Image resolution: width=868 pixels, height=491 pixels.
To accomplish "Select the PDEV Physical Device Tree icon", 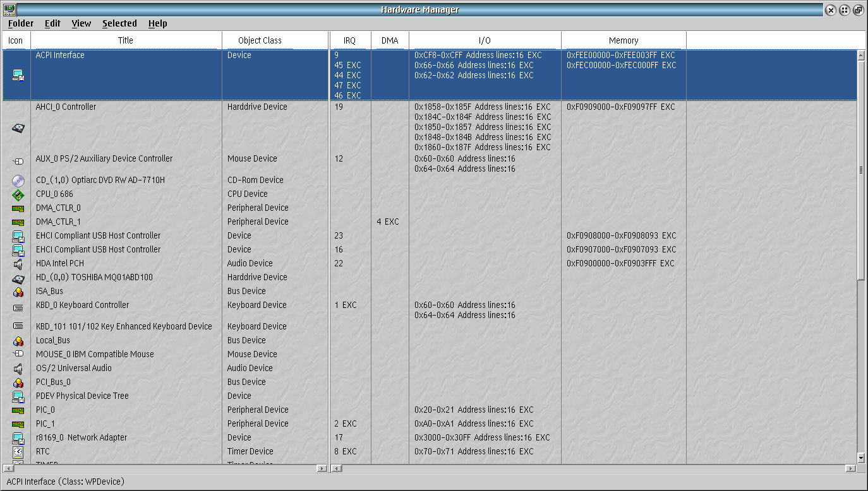I will [18, 396].
